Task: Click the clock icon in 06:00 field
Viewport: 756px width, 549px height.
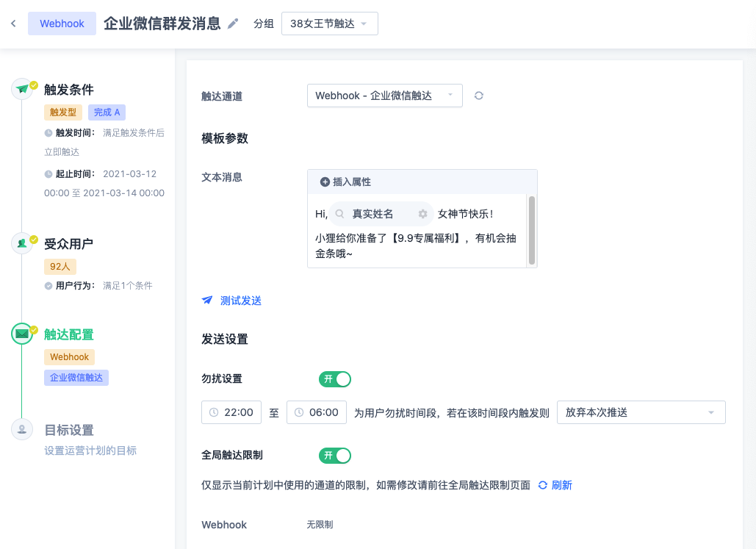Action: 299,412
